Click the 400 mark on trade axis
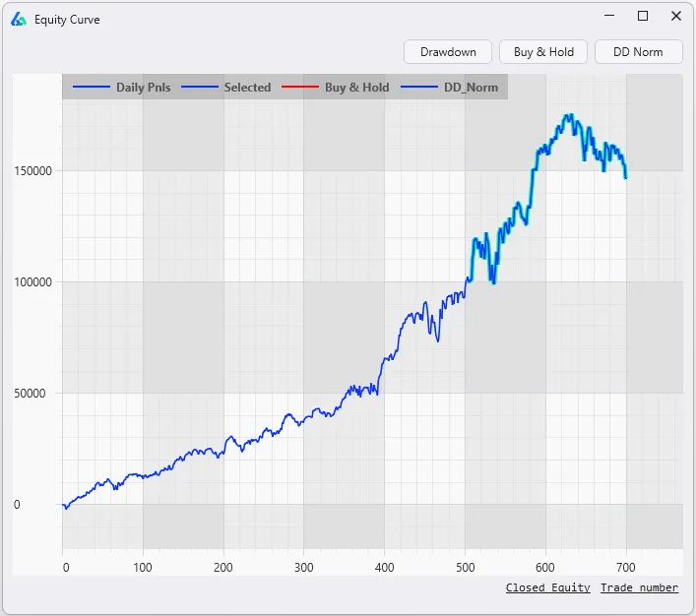The width and height of the screenshot is (696, 616). pos(384,567)
